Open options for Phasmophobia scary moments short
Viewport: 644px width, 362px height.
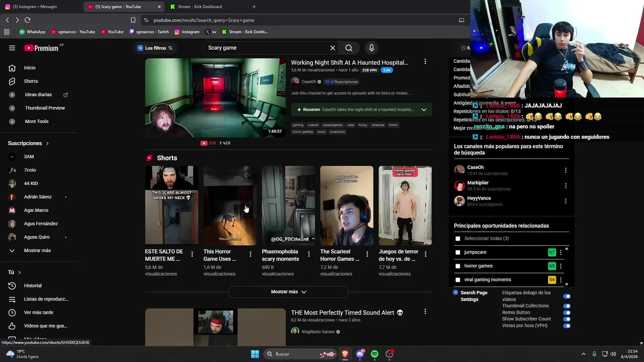coord(308,254)
